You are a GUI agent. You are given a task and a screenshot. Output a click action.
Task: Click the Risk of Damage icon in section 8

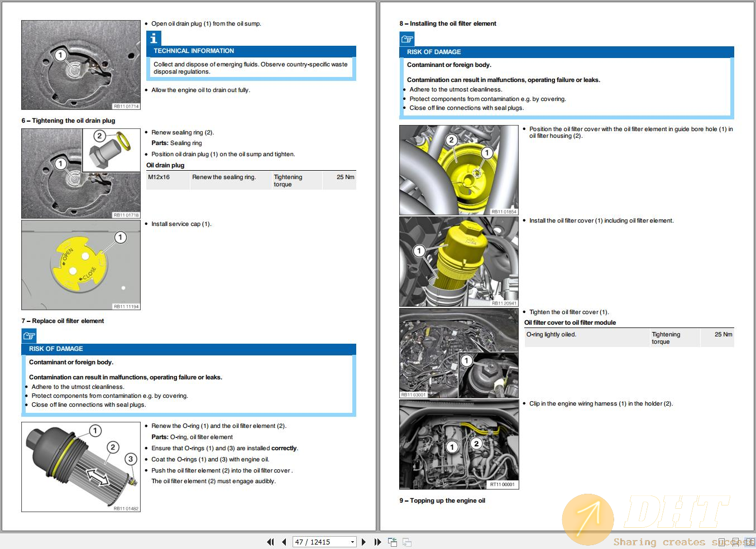[x=407, y=39]
